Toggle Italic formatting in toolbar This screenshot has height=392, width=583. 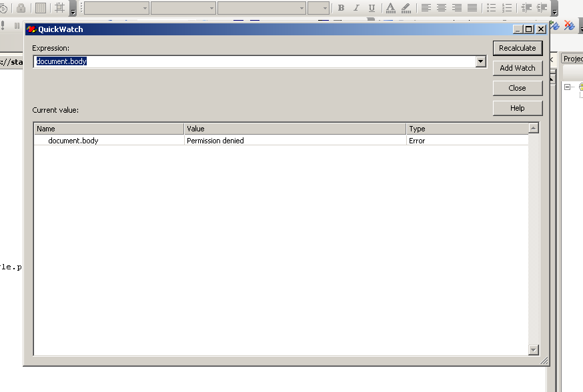(x=356, y=8)
